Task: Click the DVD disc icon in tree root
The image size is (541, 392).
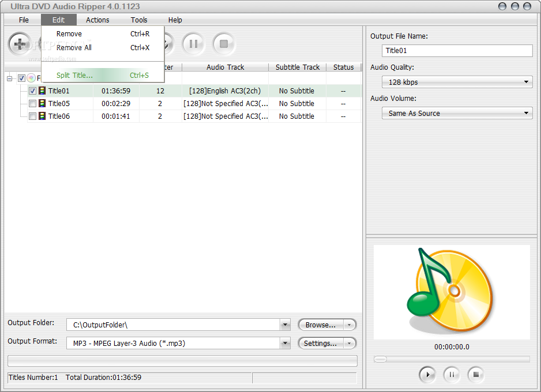Action: (x=31, y=78)
